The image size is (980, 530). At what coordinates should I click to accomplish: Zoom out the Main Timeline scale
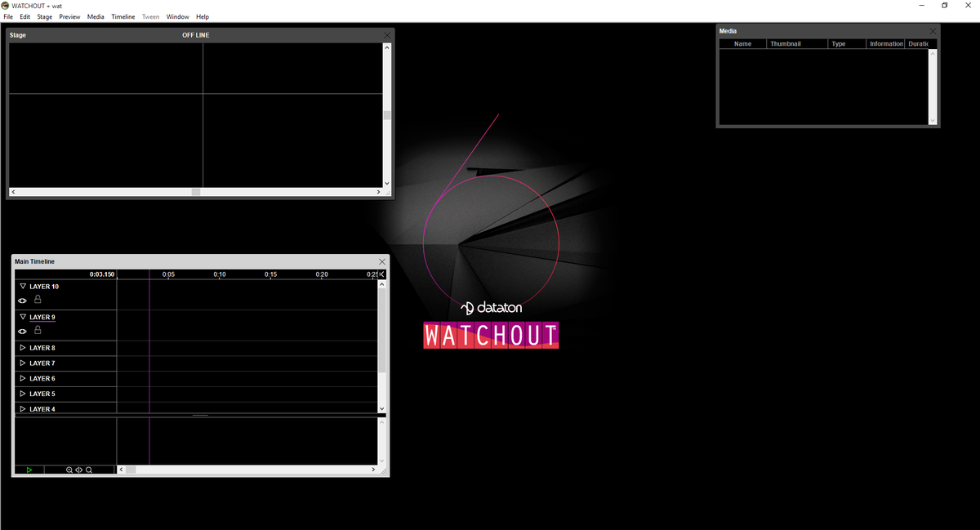[69, 470]
